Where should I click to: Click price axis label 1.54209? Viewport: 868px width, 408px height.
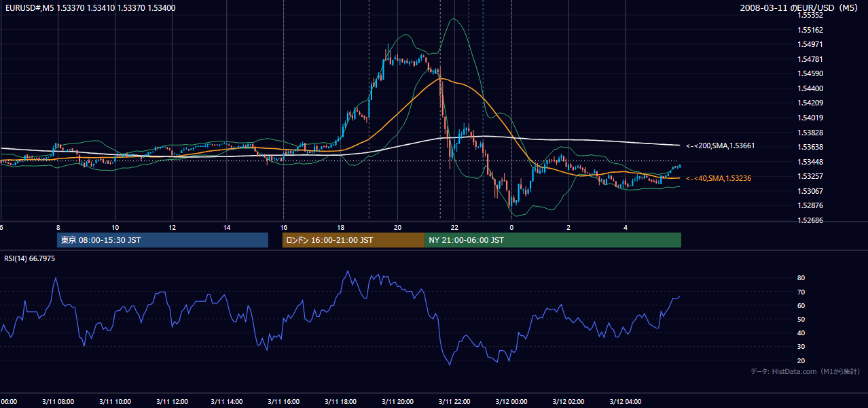click(x=810, y=103)
